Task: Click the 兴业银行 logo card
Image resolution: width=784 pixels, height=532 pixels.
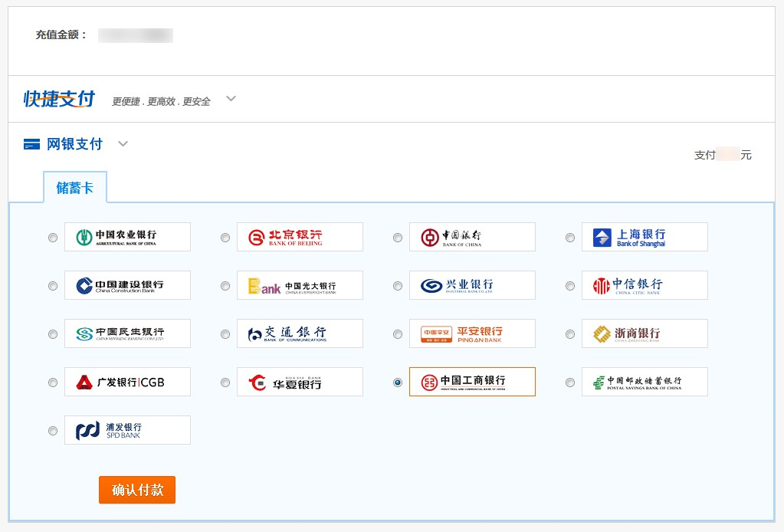Action: coord(473,285)
